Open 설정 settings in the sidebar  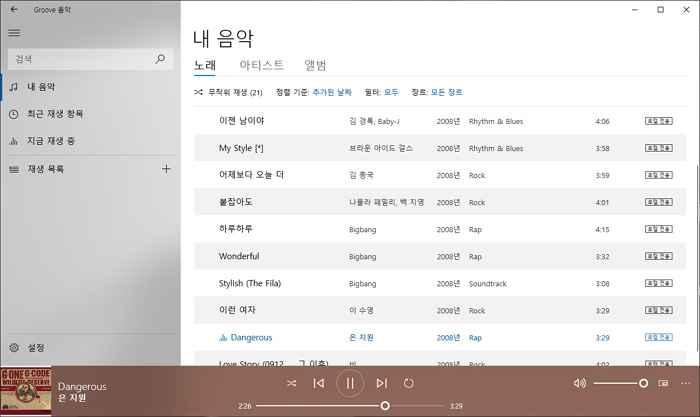36,348
